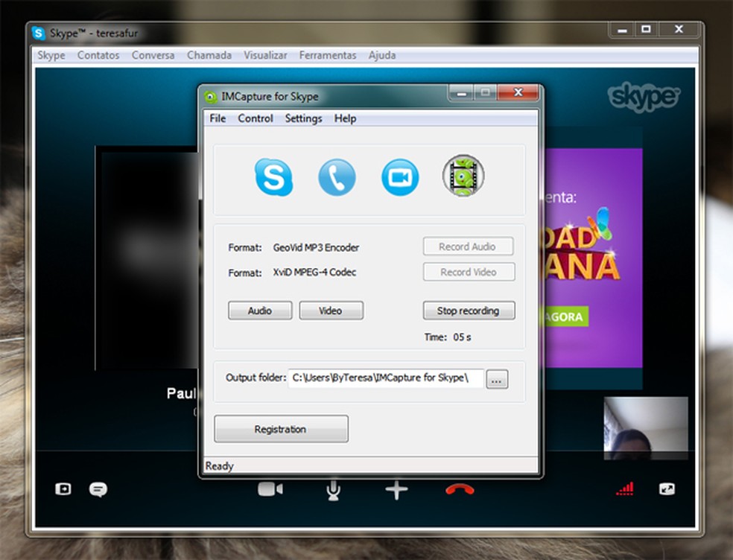Click the Stop recording button
The width and height of the screenshot is (733, 560).
pyautogui.click(x=469, y=311)
